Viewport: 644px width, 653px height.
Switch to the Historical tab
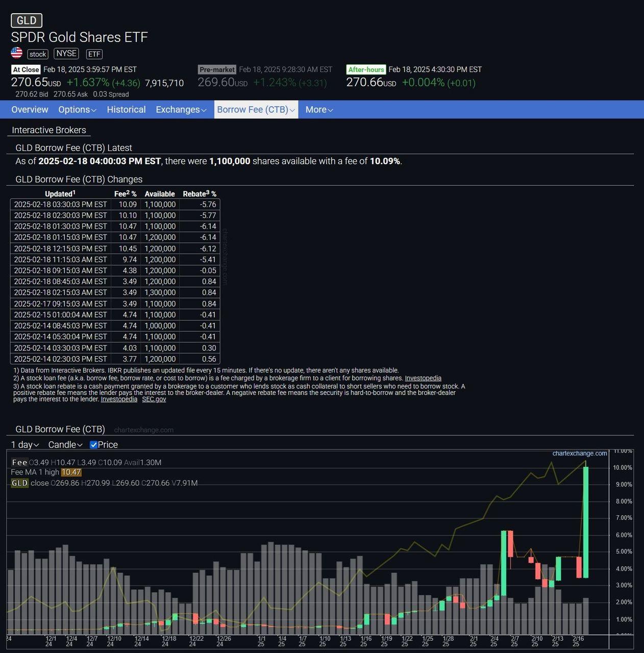(126, 110)
